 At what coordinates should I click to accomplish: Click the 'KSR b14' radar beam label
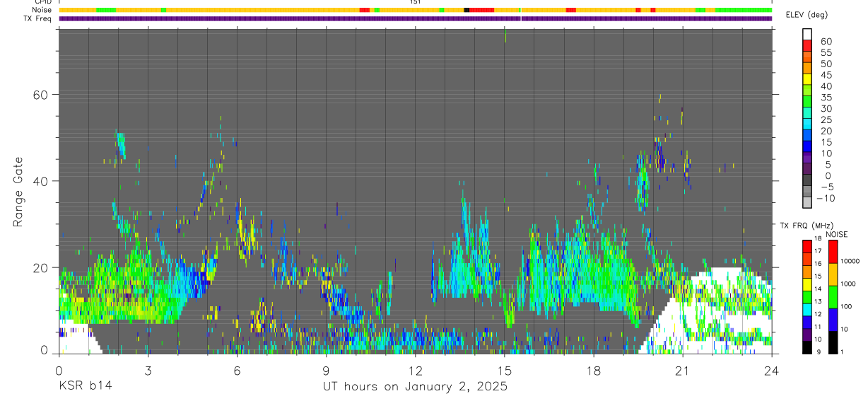pyautogui.click(x=85, y=386)
